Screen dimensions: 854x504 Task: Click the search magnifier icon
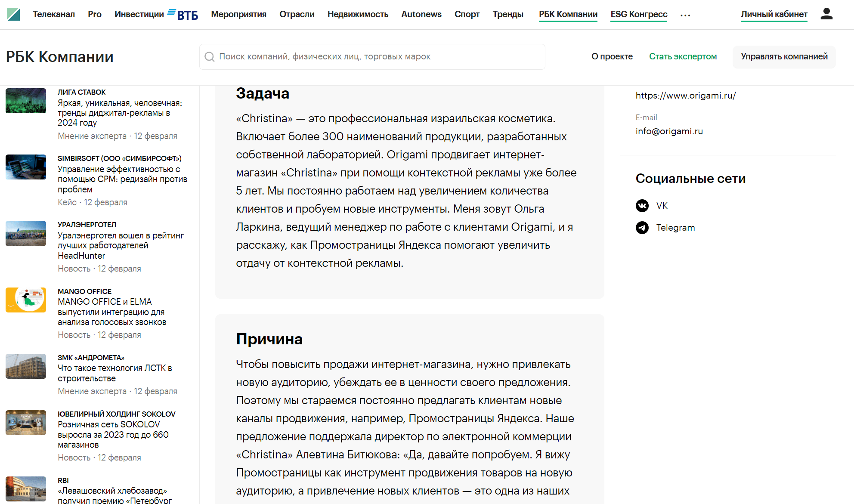(x=210, y=57)
